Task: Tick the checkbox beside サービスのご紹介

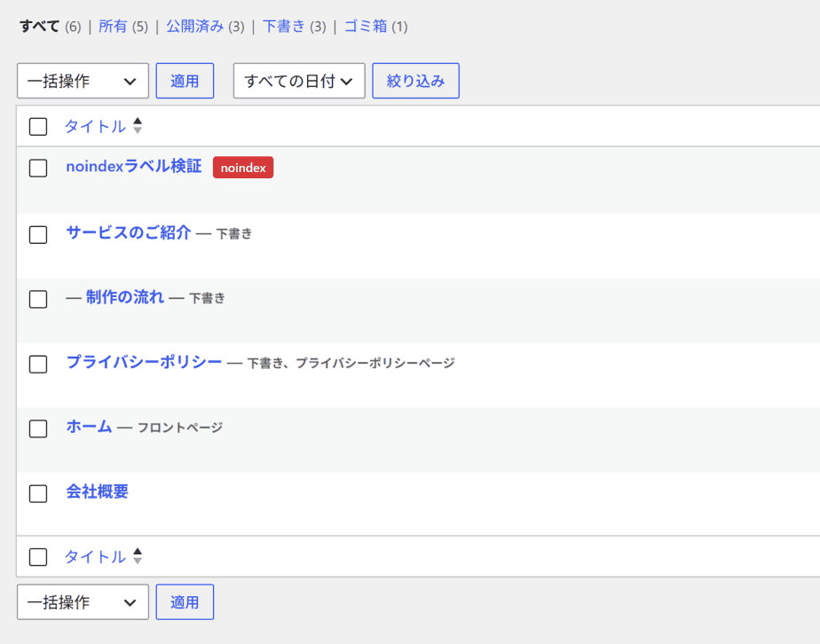Action: (37, 235)
